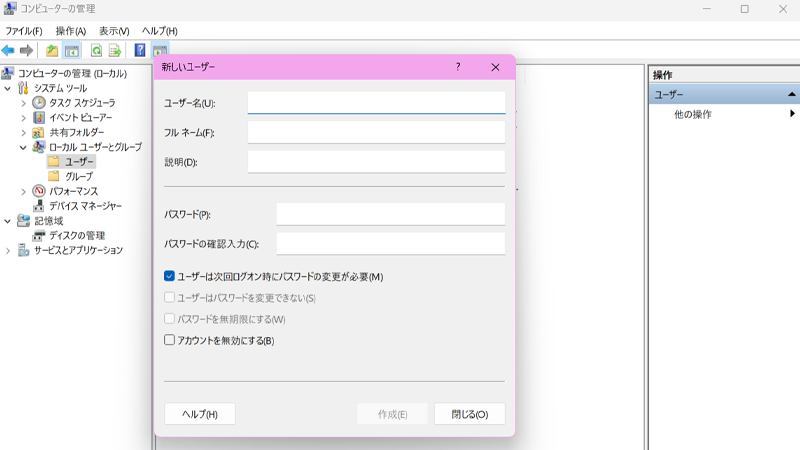The width and height of the screenshot is (800, 450).
Task: Click the blue Back arrow in toolbar
Action: coord(8,50)
